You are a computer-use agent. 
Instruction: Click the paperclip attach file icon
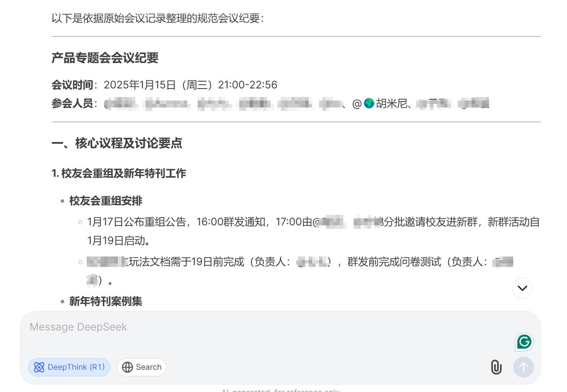[496, 367]
